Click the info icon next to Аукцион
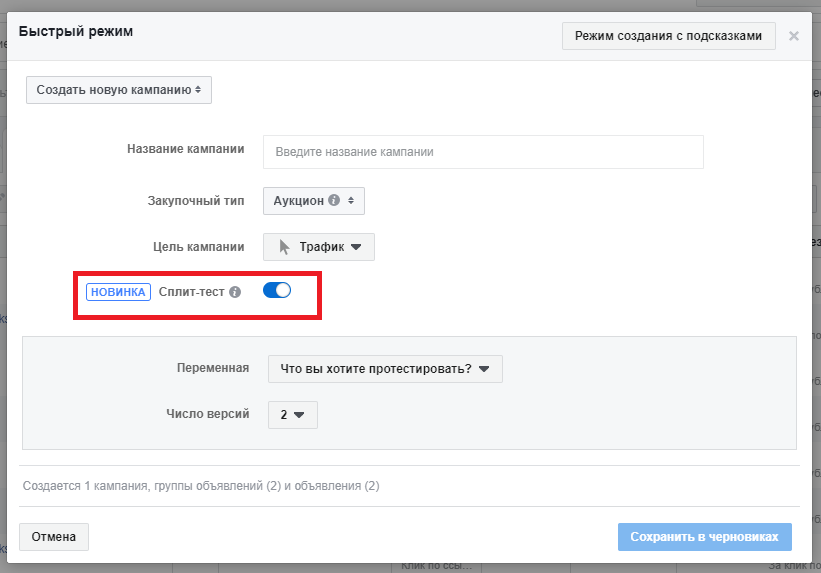This screenshot has height=573, width=821. pos(334,200)
